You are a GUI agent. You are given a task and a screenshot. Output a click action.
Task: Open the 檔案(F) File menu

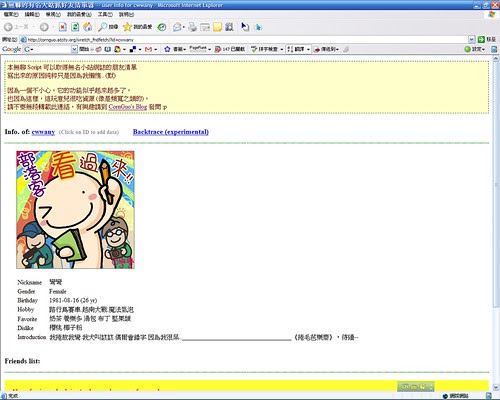point(11,14)
